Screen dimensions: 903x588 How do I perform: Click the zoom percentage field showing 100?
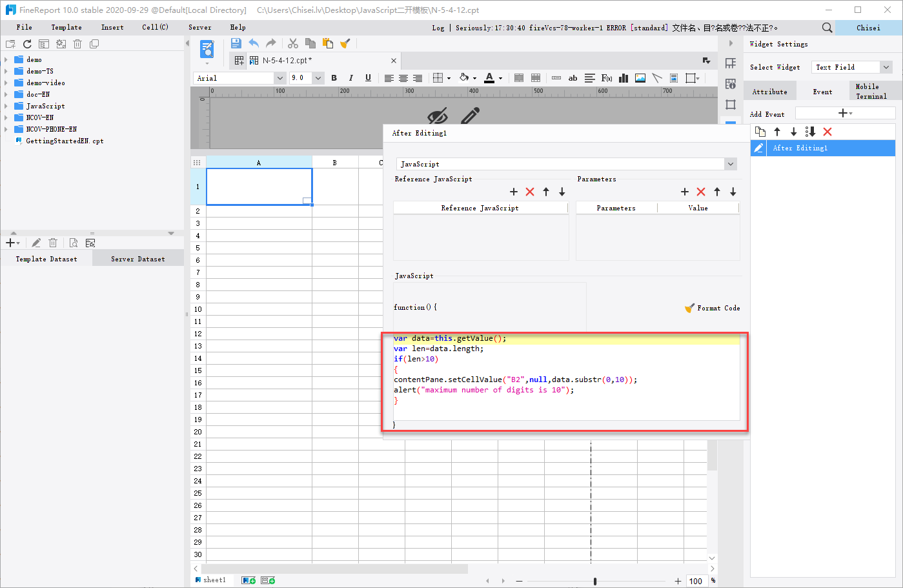coord(696,580)
